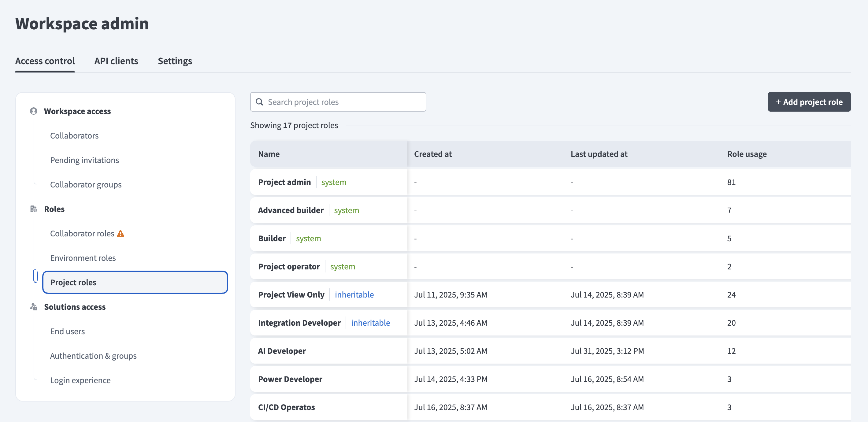
Task: Open Collaborator groups
Action: tap(86, 184)
